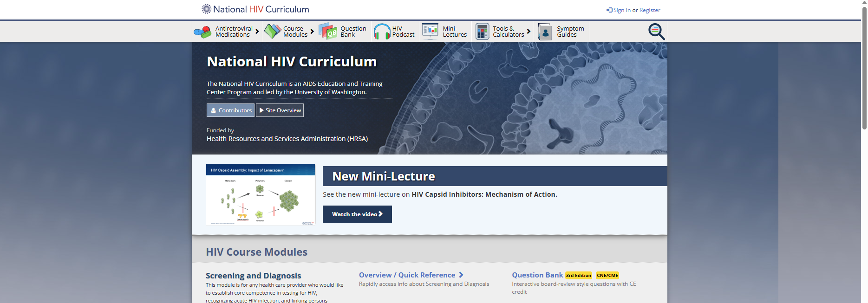Click the New Mini-Lecture banner heading

point(384,176)
